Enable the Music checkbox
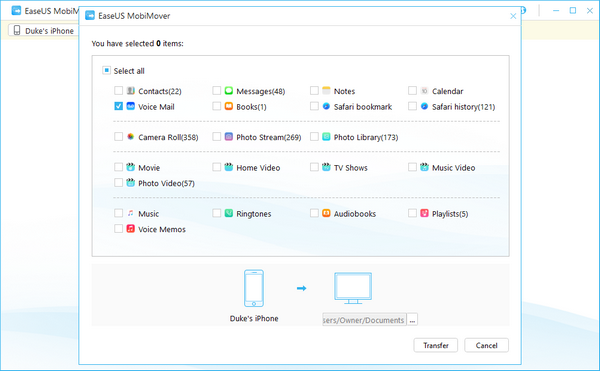The height and width of the screenshot is (371, 600). click(118, 213)
